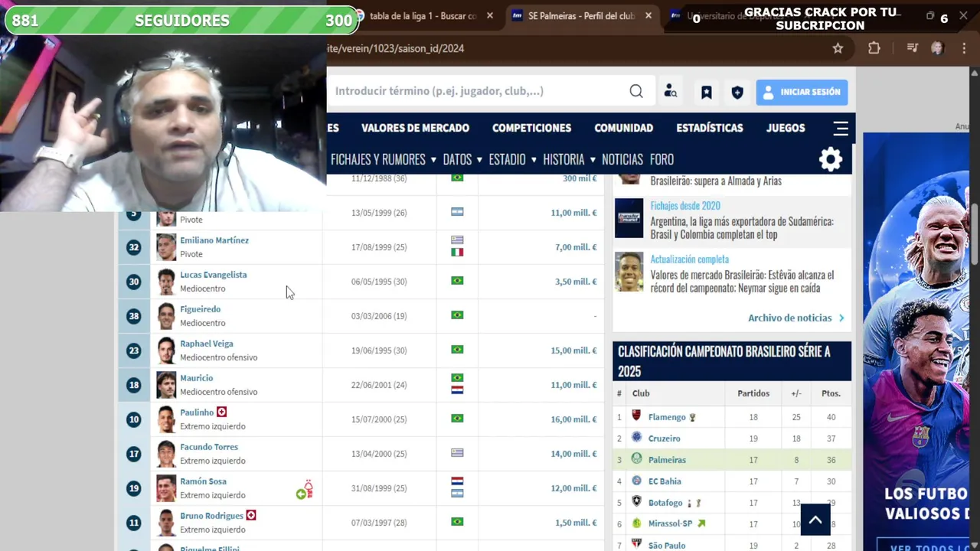Click Ramón Sosa's new signing icon
This screenshot has width=980, height=551.
click(301, 494)
